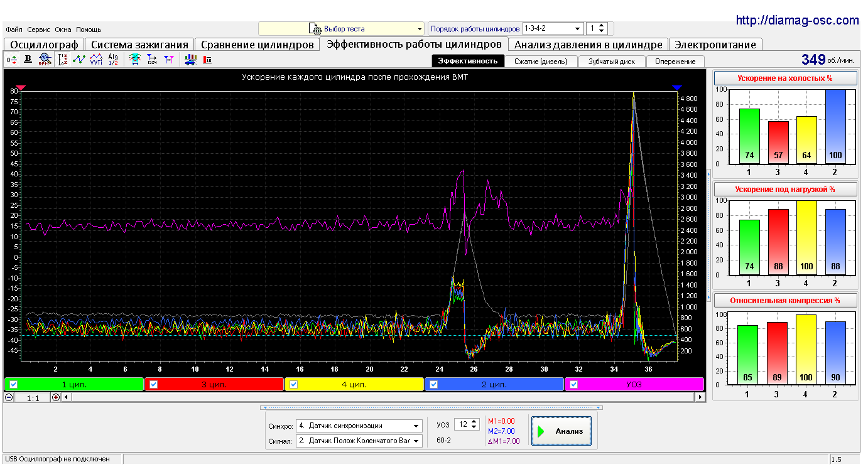Click the zero offset up-down arrows icon
The width and height of the screenshot is (868, 467).
(11, 60)
